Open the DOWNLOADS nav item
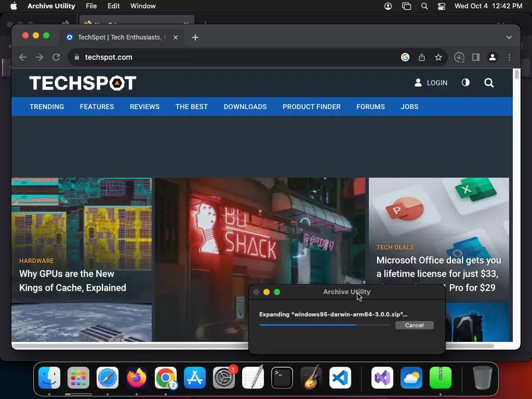Viewport: 532px width, 399px height. 245,107
